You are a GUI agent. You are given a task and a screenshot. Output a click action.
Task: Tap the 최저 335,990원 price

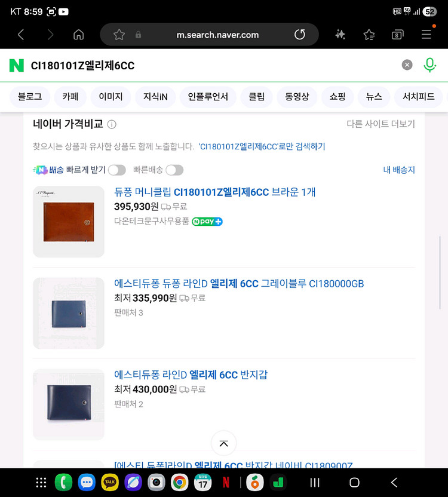pyautogui.click(x=146, y=298)
